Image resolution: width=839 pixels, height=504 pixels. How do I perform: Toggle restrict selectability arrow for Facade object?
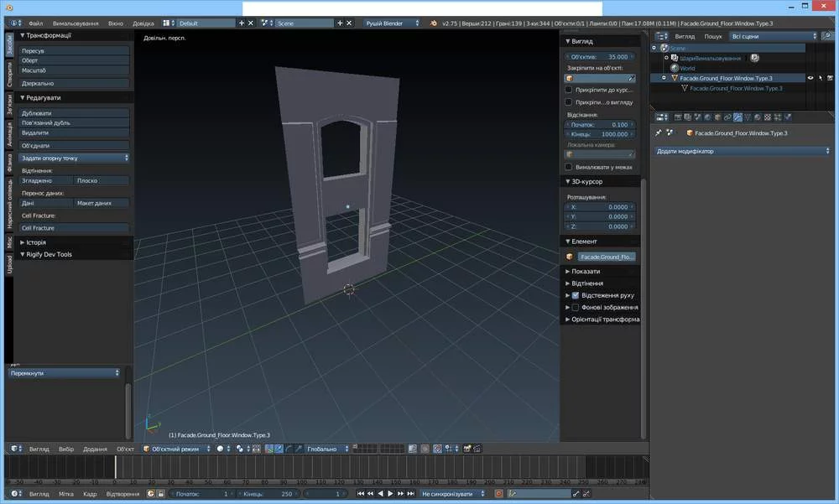click(x=821, y=78)
